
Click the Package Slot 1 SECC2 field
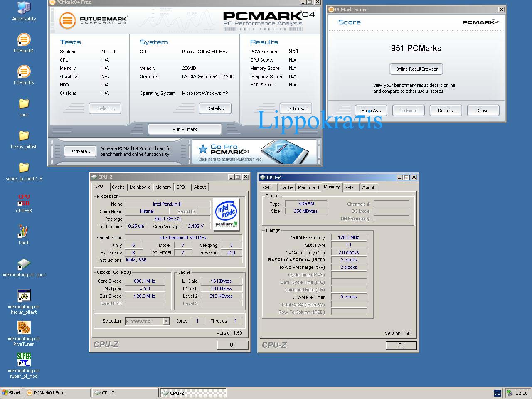tap(167, 219)
